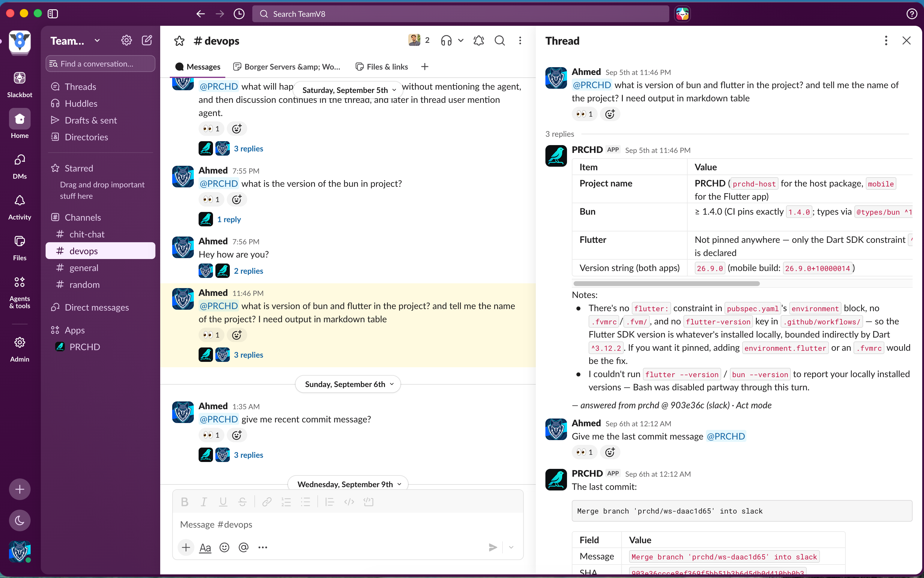Image resolution: width=924 pixels, height=578 pixels.
Task: Open the 1 reply thread link
Action: pos(229,219)
